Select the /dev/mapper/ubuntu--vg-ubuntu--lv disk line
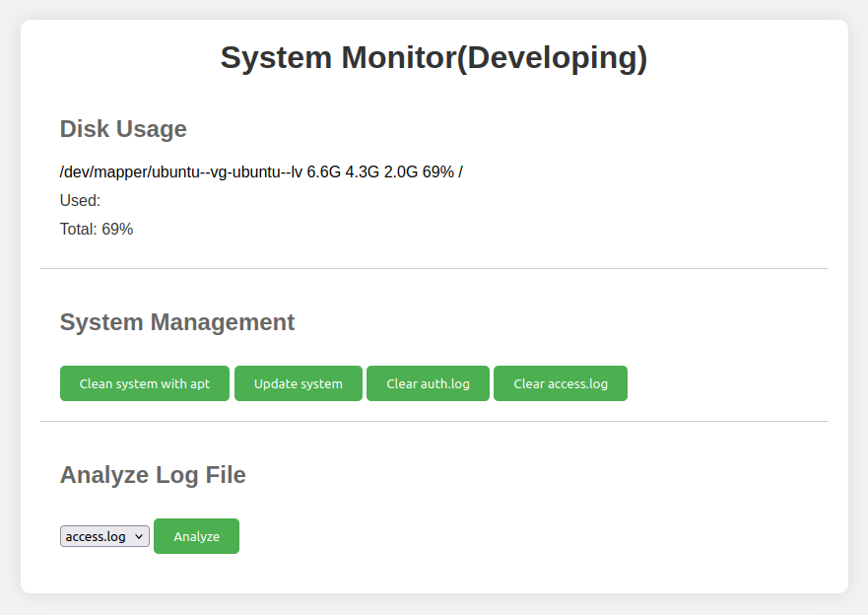This screenshot has width=868, height=615. click(x=261, y=172)
